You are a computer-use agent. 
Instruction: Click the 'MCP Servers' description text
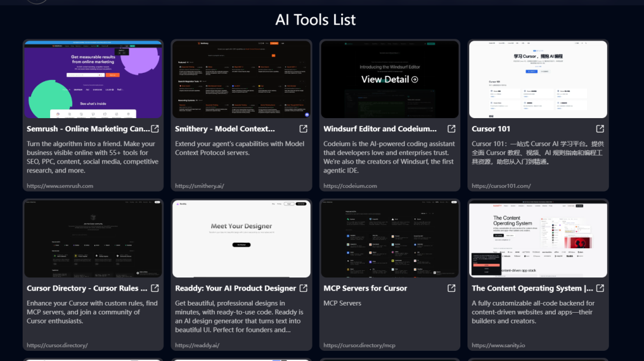(342, 303)
